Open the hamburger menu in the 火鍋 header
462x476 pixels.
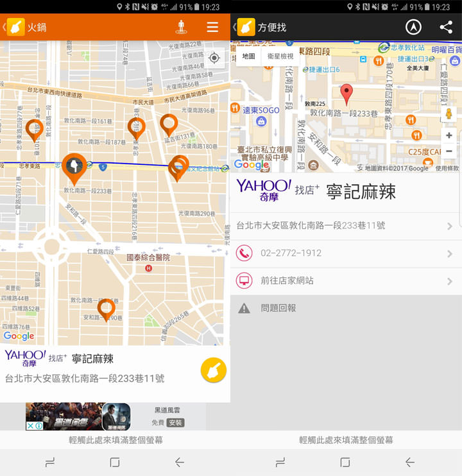tap(212, 27)
